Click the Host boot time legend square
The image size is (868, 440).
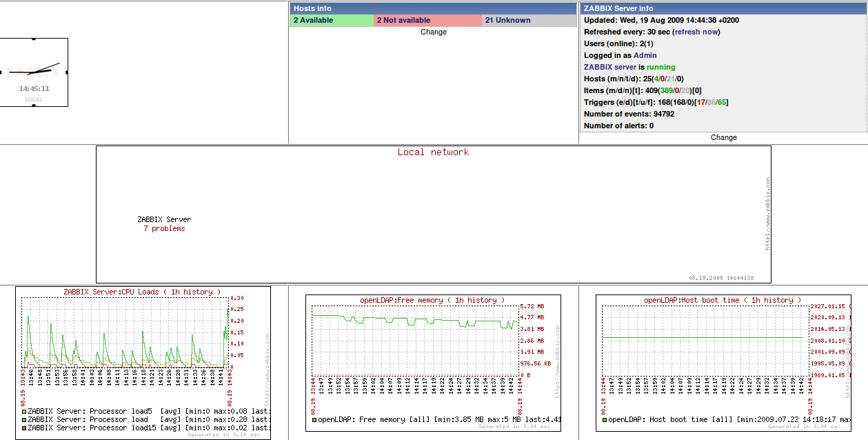(604, 419)
